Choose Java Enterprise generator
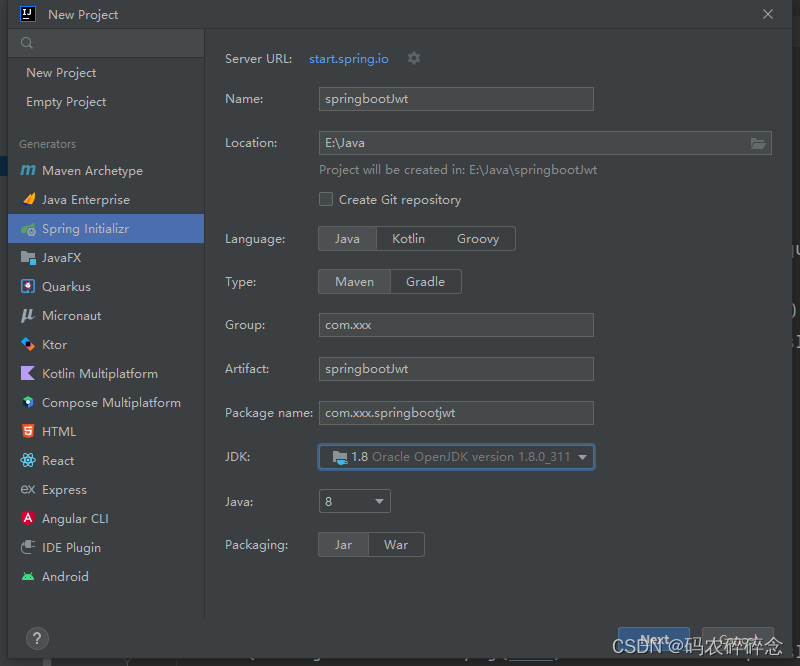800x666 pixels. pyautogui.click(x=106, y=200)
